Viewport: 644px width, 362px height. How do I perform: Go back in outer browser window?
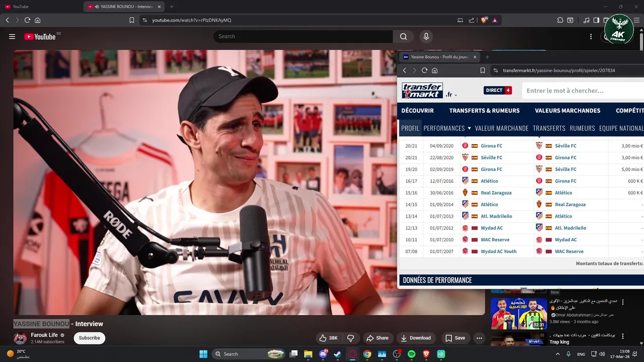7,20
